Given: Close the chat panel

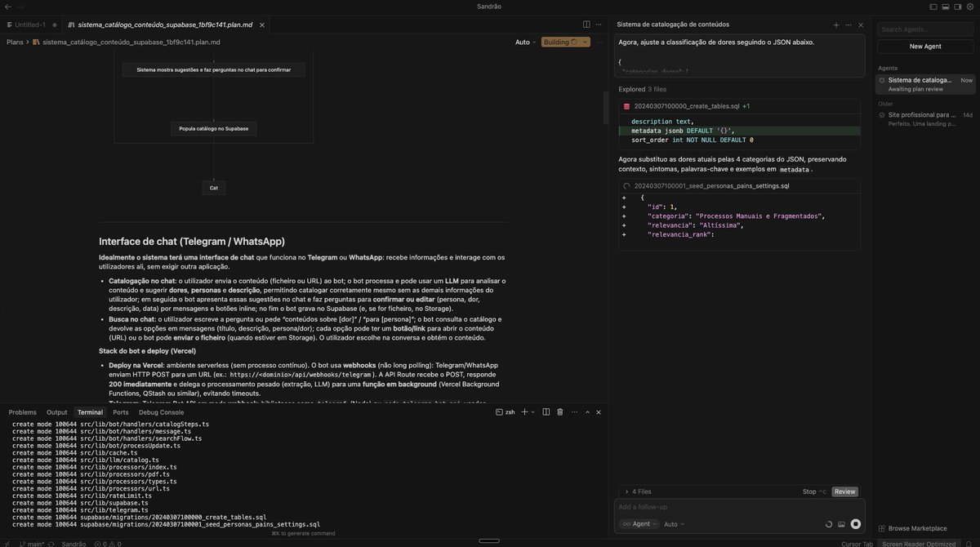Looking at the screenshot, I should point(861,25).
